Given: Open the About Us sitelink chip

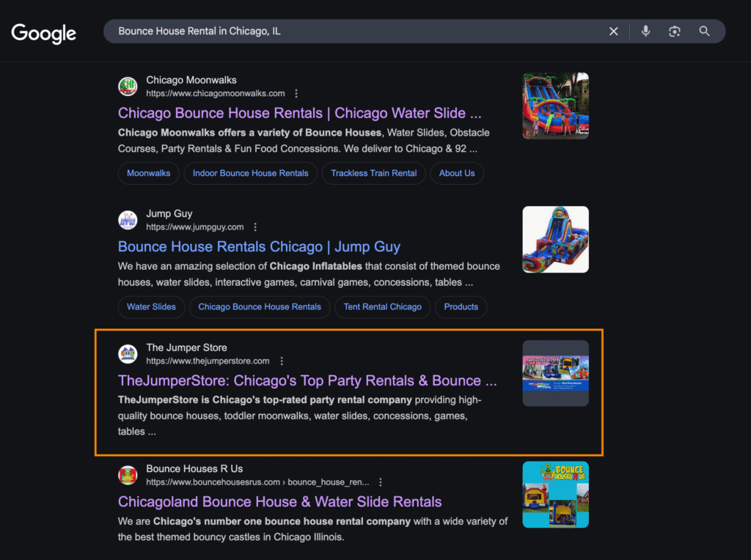Looking at the screenshot, I should 457,173.
